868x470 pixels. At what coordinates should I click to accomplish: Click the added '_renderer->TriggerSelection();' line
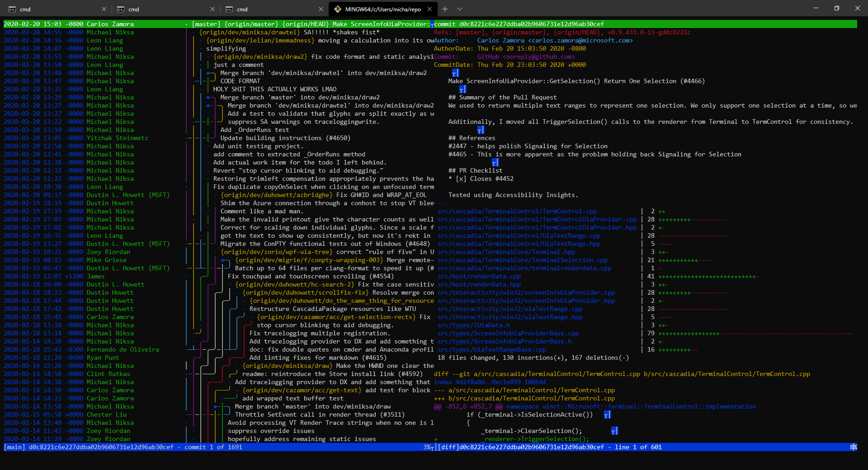(535, 439)
